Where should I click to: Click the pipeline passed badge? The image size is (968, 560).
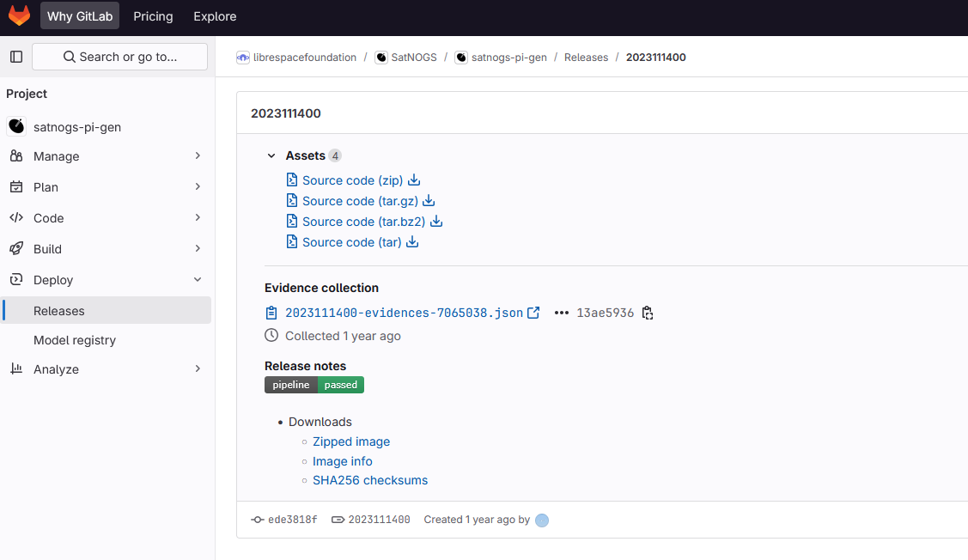pos(314,385)
